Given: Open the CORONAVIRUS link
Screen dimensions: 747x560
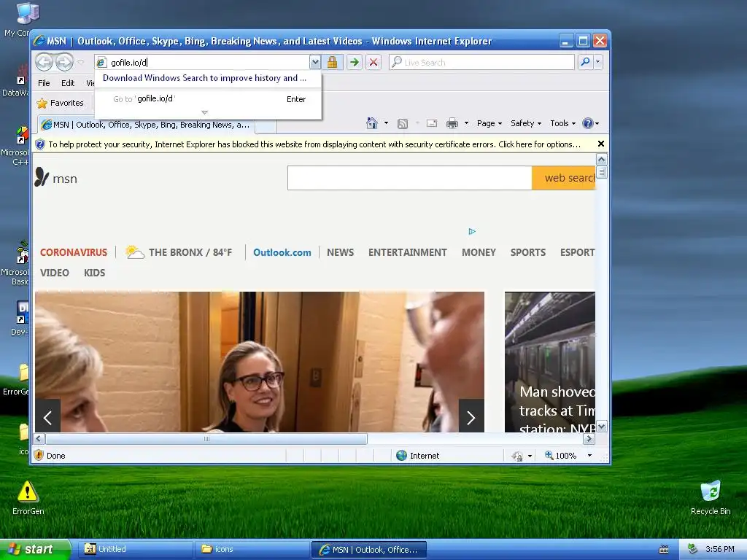Looking at the screenshot, I should click(x=74, y=252).
